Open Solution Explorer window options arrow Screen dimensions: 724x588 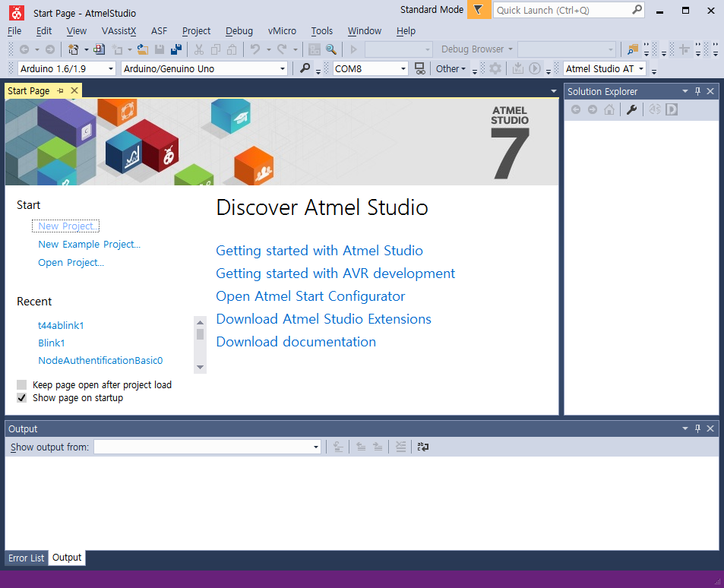(x=685, y=91)
